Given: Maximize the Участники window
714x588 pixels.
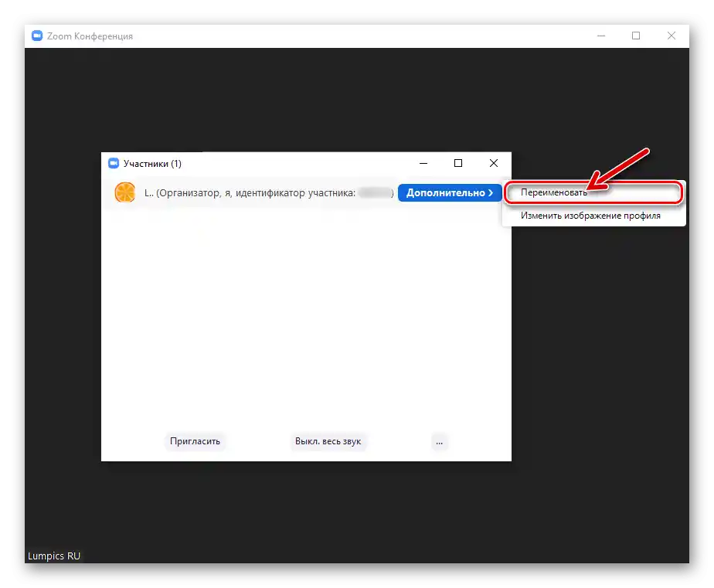Looking at the screenshot, I should pyautogui.click(x=458, y=163).
